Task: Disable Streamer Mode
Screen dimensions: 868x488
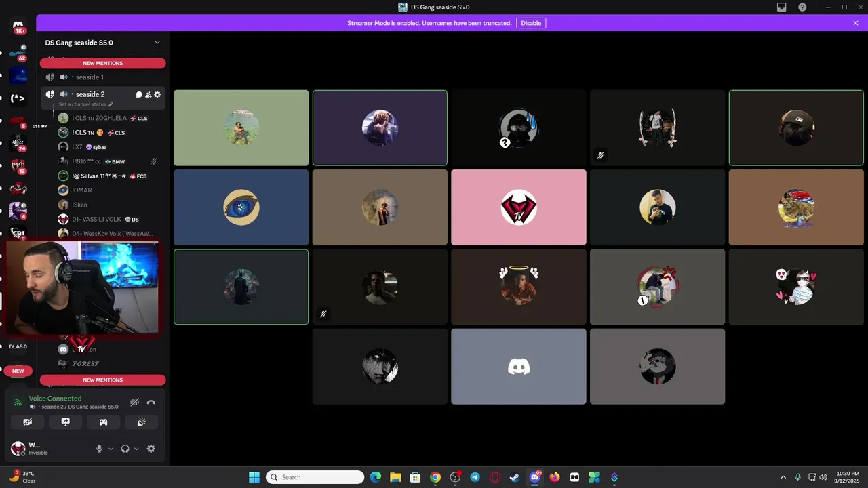Action: tap(531, 23)
